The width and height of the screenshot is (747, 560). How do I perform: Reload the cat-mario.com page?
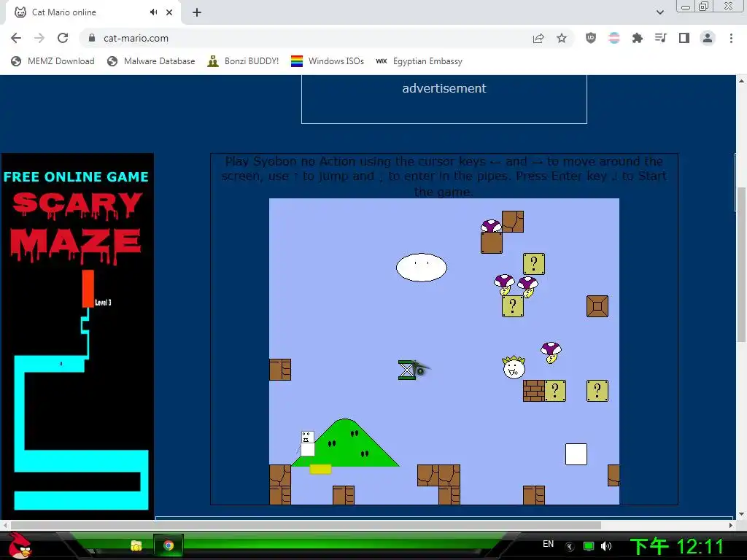63,38
